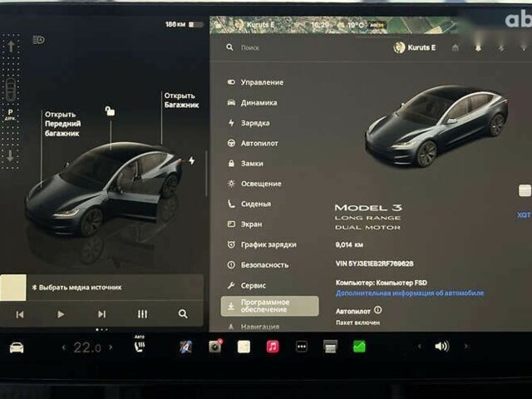Tap the car unlock padlock icon
This screenshot has height=399, width=532.
[x=110, y=111]
